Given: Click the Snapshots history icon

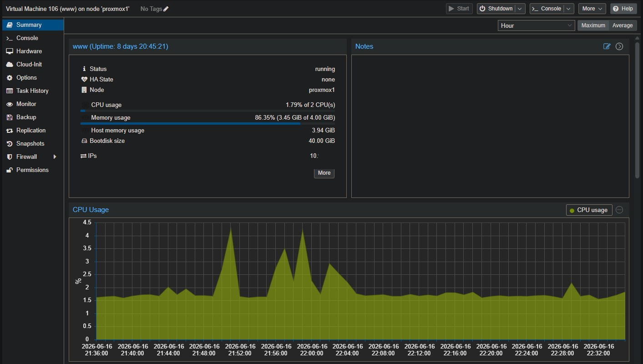Looking at the screenshot, I should [10, 144].
